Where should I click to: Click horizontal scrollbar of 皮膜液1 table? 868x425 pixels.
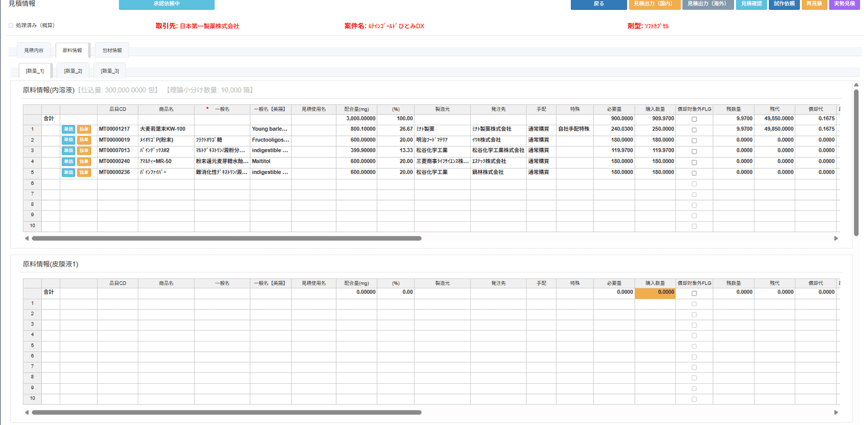(x=227, y=413)
